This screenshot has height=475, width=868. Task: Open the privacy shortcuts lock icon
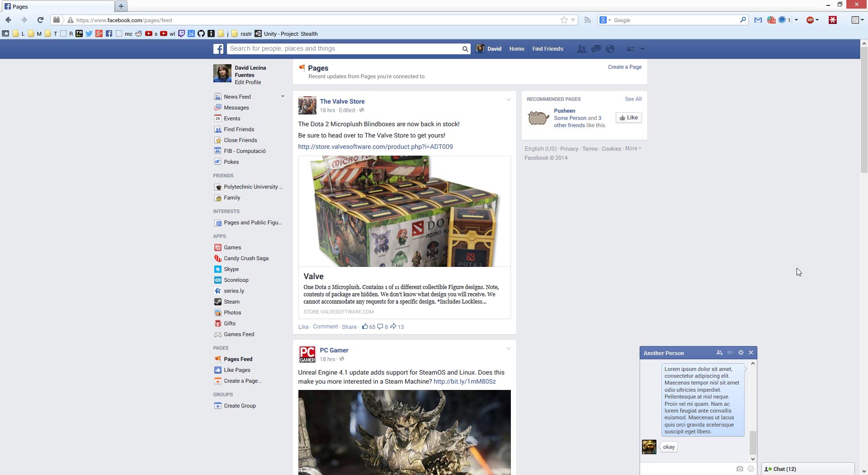[630, 49]
